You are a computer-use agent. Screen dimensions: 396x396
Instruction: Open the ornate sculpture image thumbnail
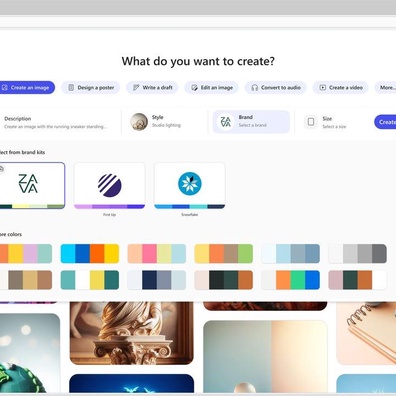pos(131,333)
